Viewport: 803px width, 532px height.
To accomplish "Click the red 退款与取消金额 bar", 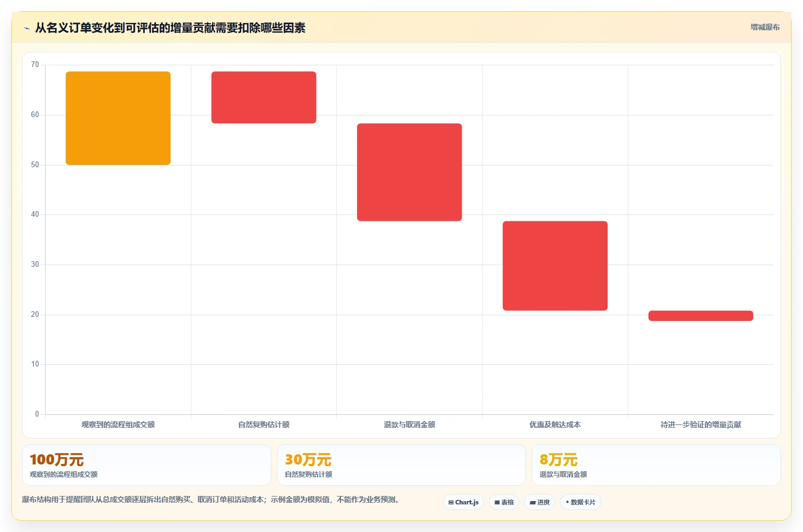I will 409,172.
